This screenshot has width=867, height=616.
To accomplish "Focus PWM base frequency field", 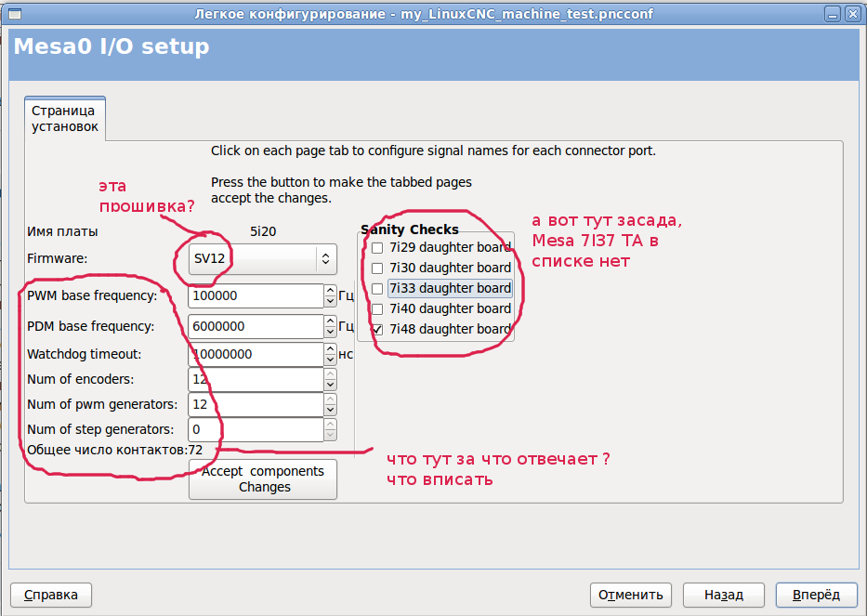I will (x=256, y=295).
